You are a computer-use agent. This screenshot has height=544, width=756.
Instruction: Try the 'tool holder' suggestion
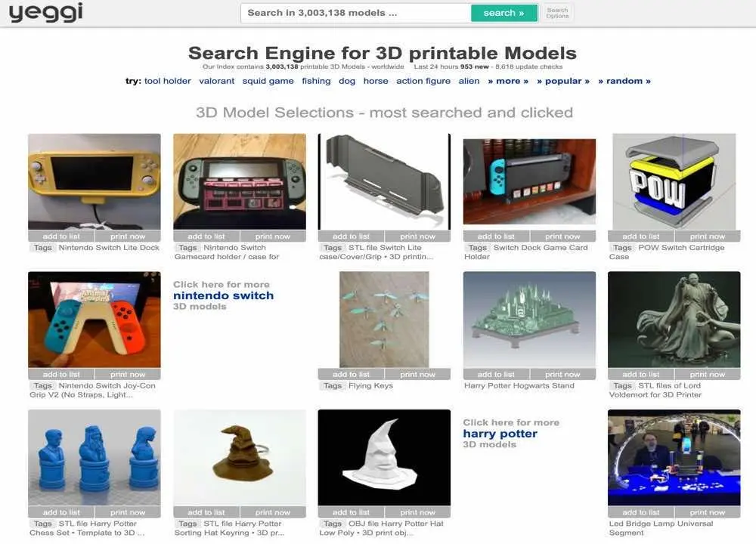(167, 81)
